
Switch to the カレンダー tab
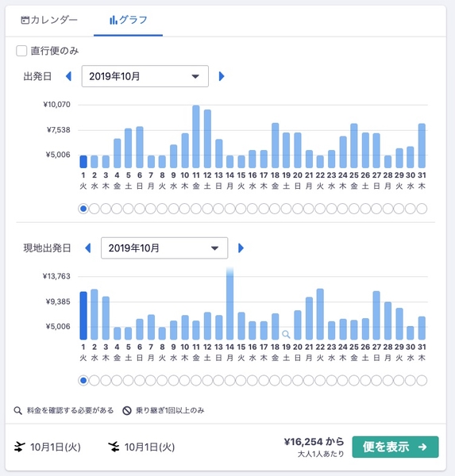[x=49, y=21]
